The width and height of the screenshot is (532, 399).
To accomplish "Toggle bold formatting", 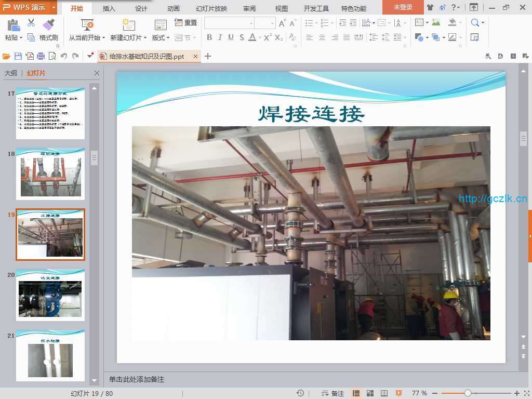I will [209, 37].
